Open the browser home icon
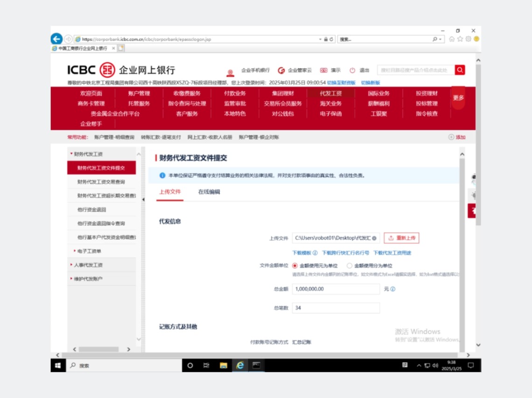Screen dimensions: 532x398 pos(452,39)
